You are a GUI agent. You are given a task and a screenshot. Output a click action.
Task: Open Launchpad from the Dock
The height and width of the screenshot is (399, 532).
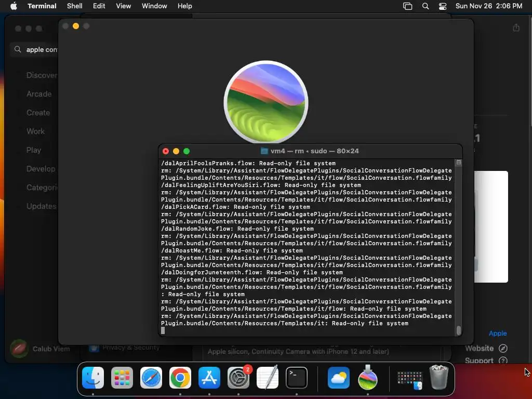click(122, 378)
